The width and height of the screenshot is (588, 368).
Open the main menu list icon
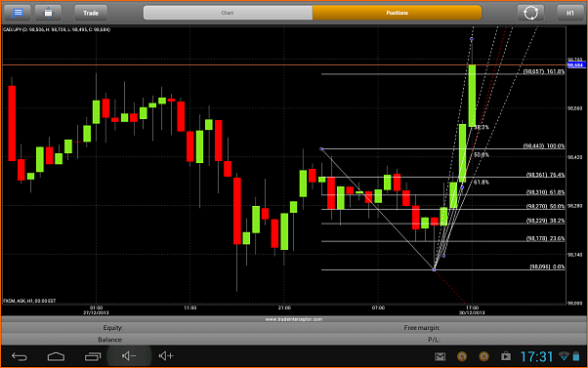18,13
